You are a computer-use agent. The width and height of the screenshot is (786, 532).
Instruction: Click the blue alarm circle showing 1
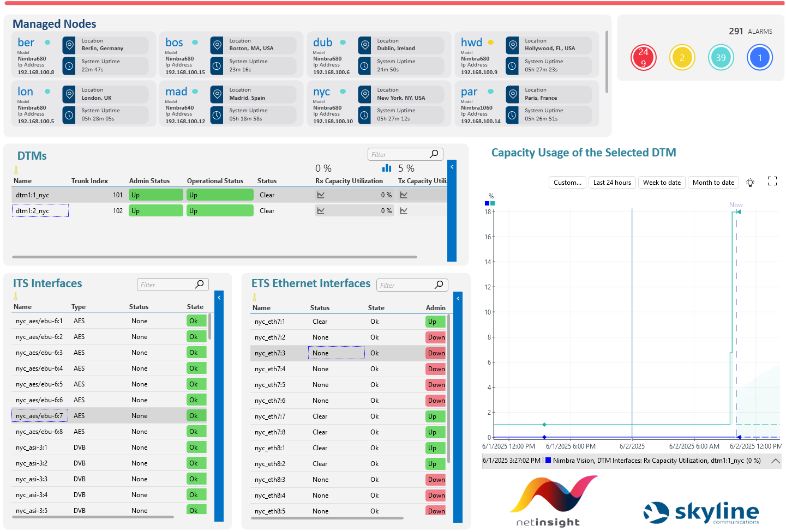click(760, 57)
